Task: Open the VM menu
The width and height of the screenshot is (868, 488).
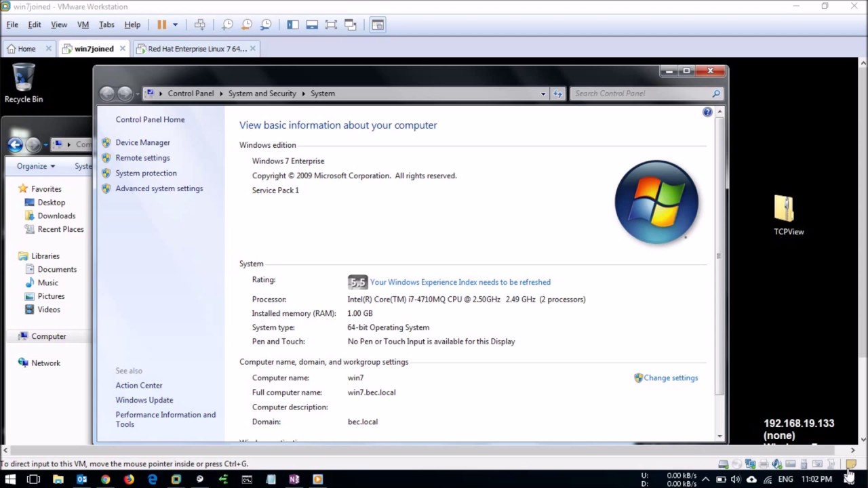Action: [83, 24]
